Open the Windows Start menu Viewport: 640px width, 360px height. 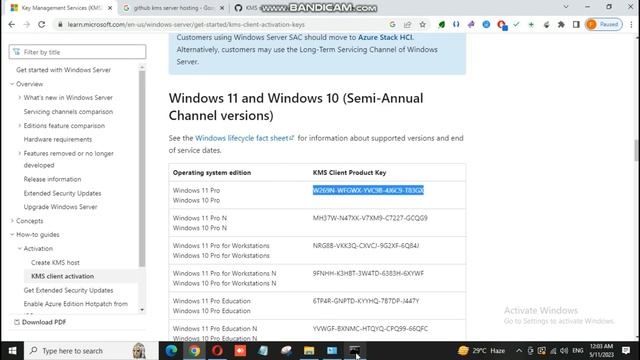(x=12, y=351)
